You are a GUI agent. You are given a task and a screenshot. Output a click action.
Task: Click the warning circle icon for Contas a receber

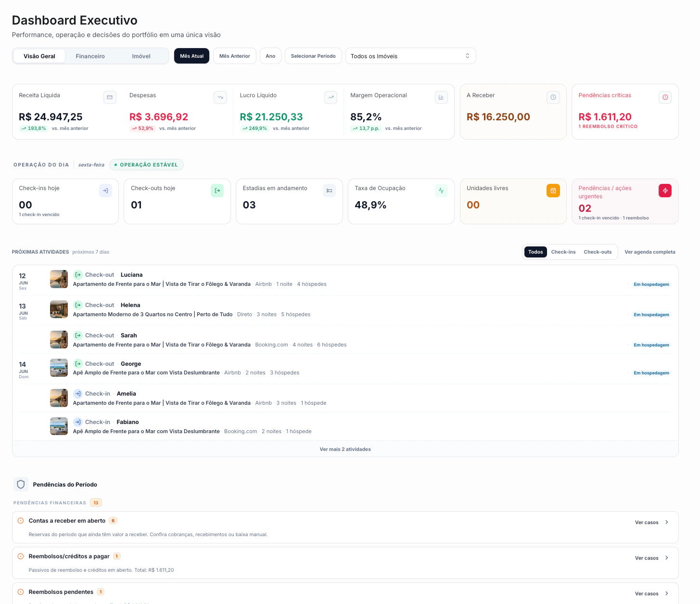(x=21, y=521)
